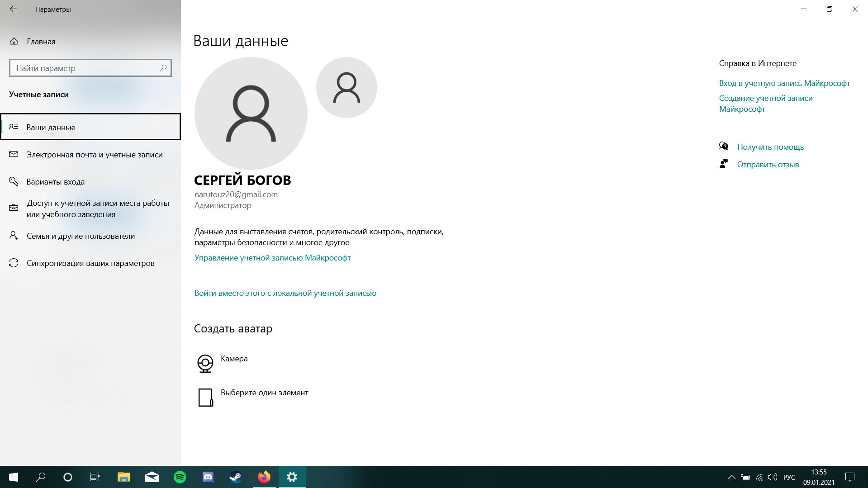Switch the РУС input language
The image size is (868, 488).
coord(789,477)
